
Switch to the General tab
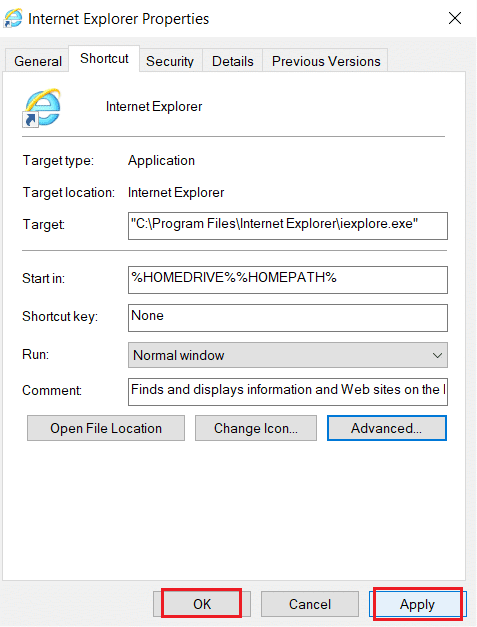click(38, 61)
